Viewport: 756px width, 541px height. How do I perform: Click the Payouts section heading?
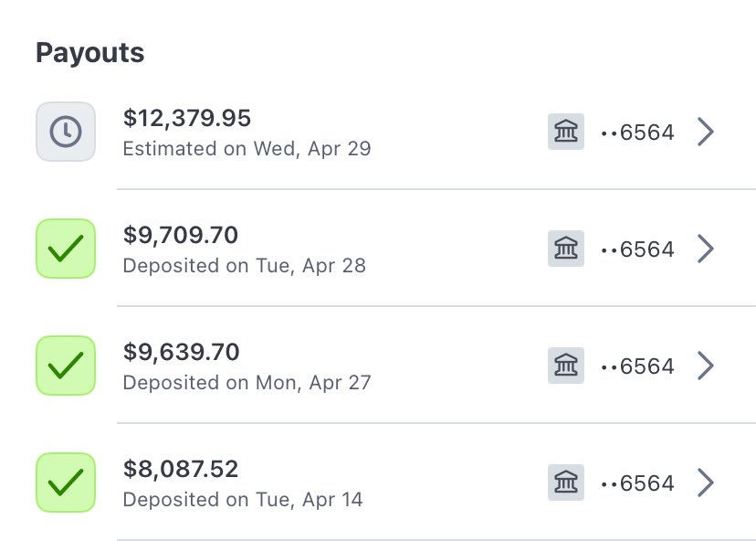coord(89,53)
